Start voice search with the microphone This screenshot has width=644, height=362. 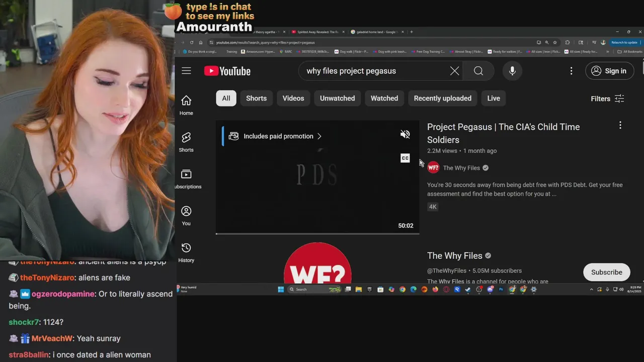512,71
